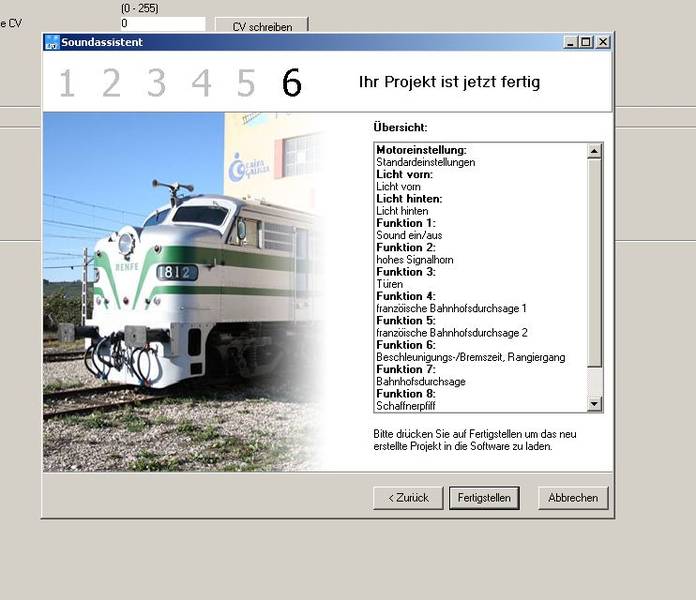Viewport: 696px width, 600px height.
Task: Select the 'Funktion 5:' heading
Action: tap(406, 320)
